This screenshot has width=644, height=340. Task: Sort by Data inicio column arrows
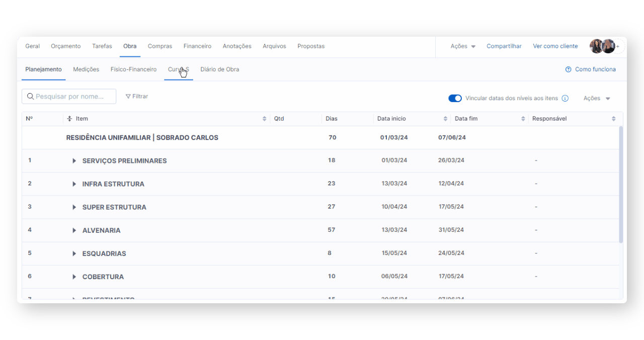[x=445, y=119]
